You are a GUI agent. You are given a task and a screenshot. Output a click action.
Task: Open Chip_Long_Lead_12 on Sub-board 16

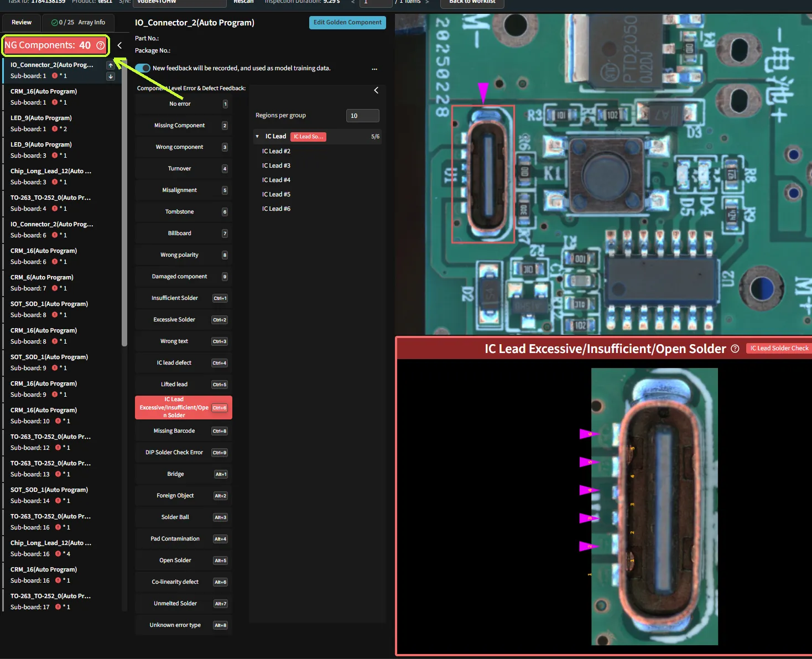point(61,548)
